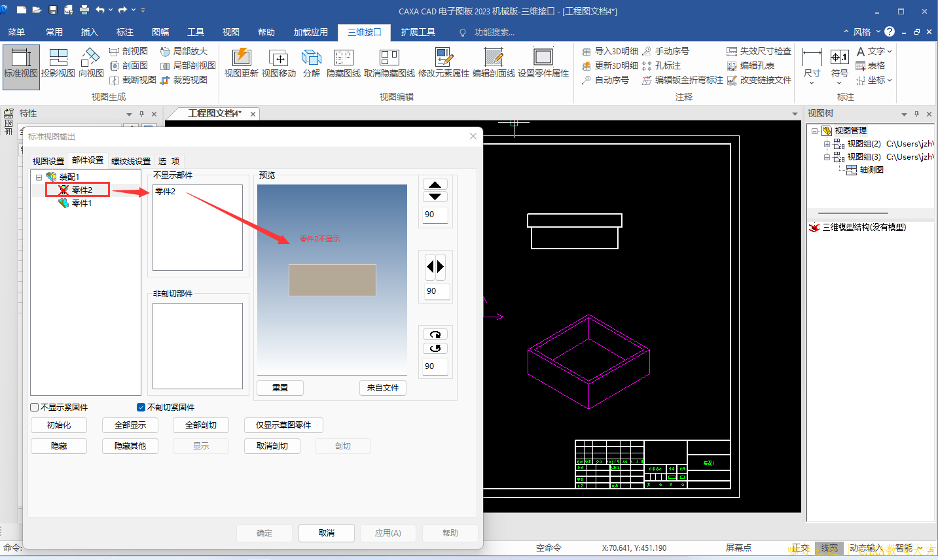
Task: Toggle 零件2 visibility in assembly tree
Action: pos(63,190)
